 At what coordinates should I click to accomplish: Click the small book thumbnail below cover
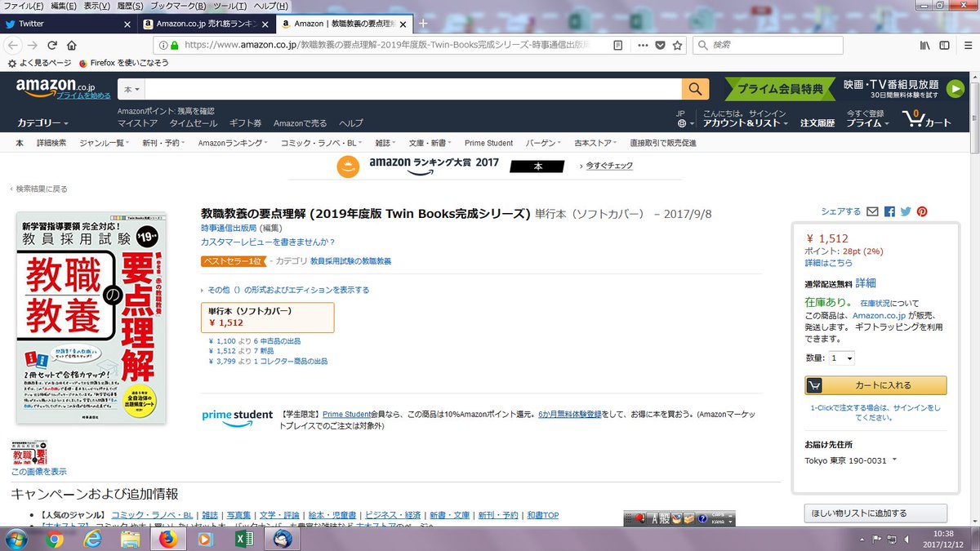click(x=29, y=452)
